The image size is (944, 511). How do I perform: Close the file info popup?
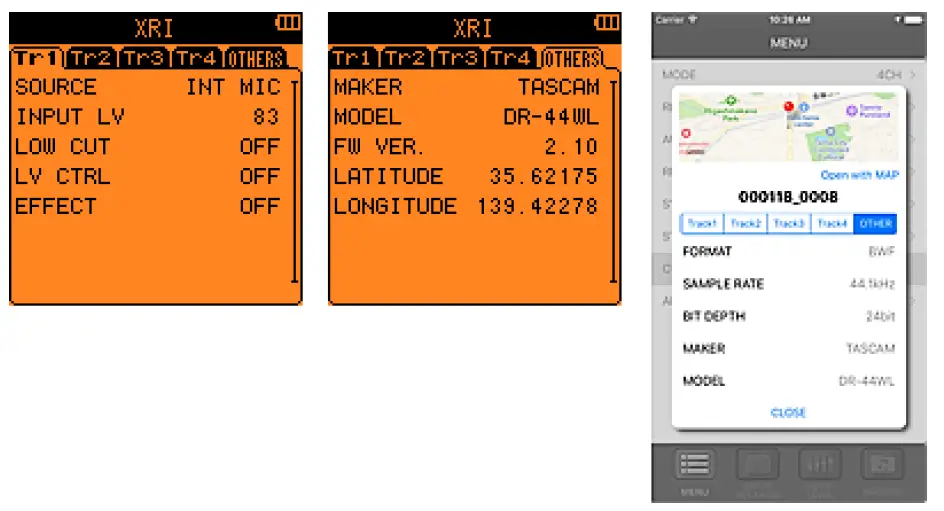(788, 413)
